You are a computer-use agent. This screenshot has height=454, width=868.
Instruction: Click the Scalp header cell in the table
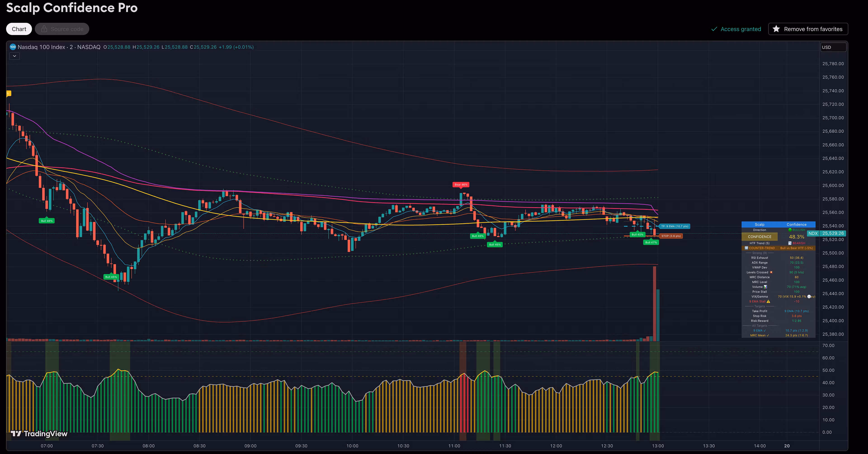tap(759, 225)
